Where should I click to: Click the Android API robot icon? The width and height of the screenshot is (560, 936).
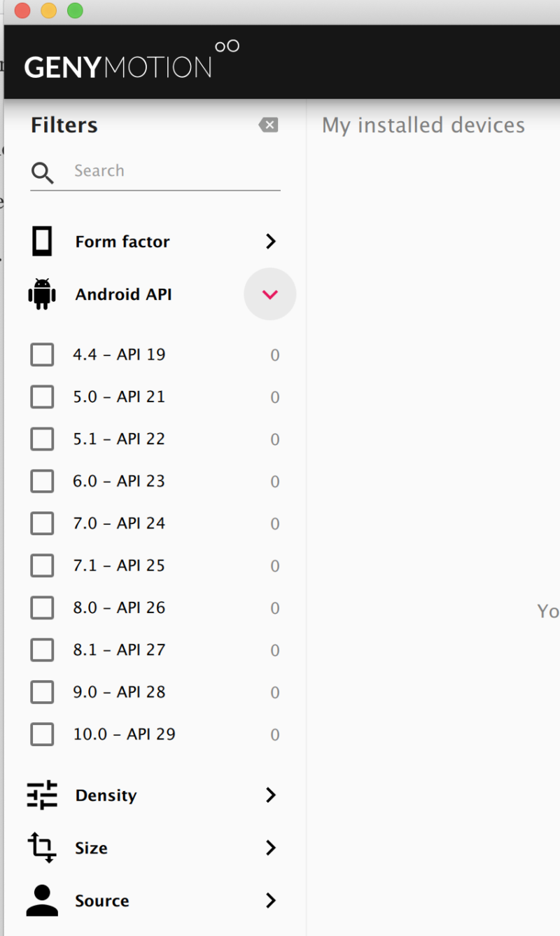pos(42,294)
